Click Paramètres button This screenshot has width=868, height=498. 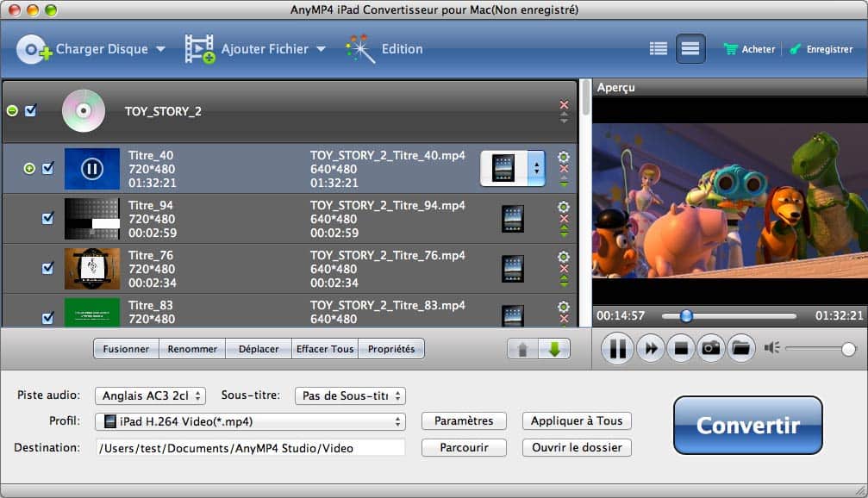(x=464, y=421)
